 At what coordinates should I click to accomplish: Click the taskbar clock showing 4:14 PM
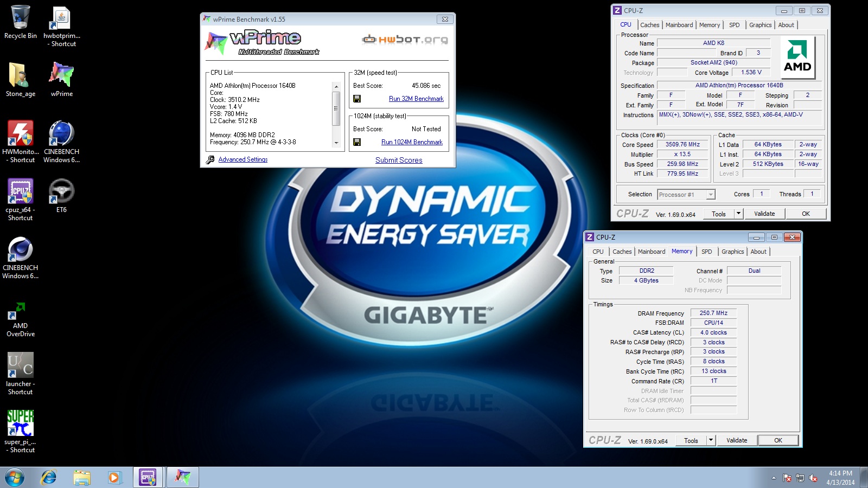pos(840,478)
